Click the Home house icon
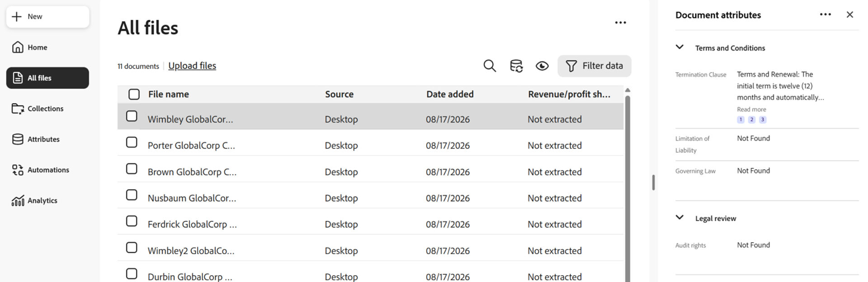 (18, 47)
